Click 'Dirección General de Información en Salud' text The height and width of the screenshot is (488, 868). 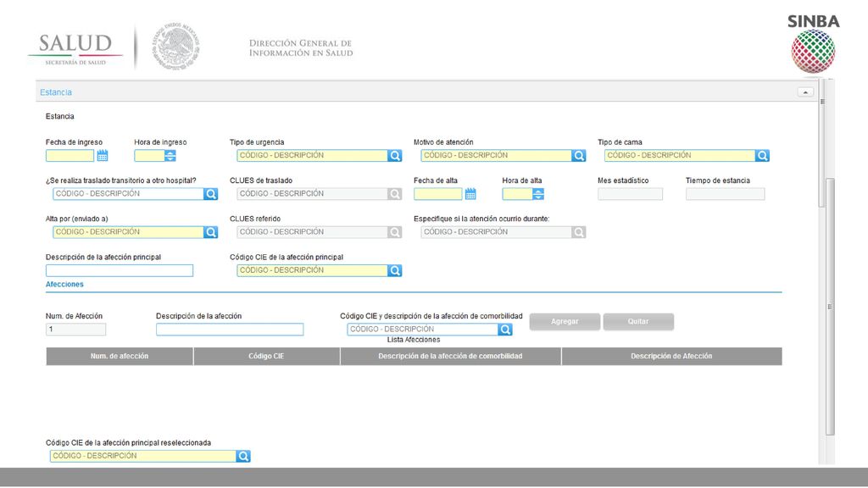coord(301,48)
